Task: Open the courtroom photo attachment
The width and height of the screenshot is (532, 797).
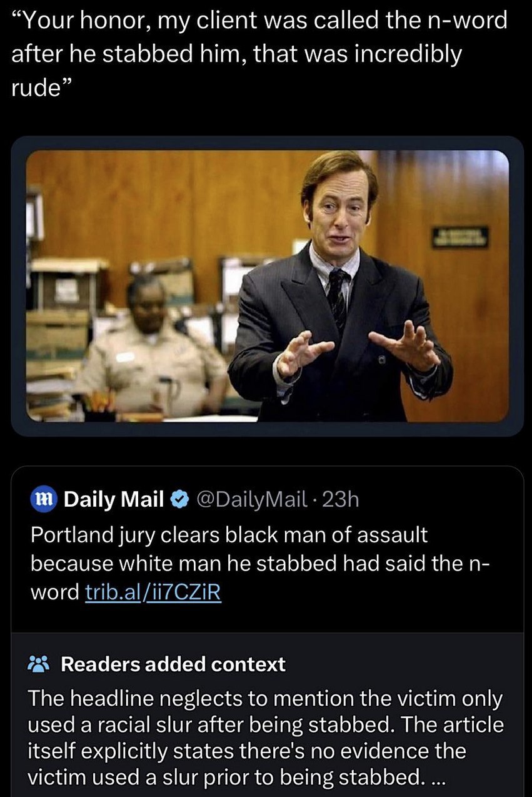Action: pyautogui.click(x=268, y=285)
